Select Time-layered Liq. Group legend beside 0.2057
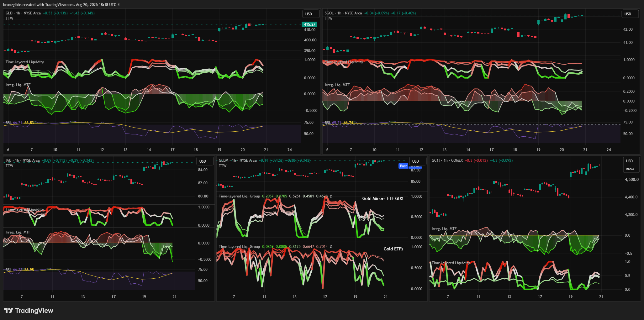 tap(239, 196)
